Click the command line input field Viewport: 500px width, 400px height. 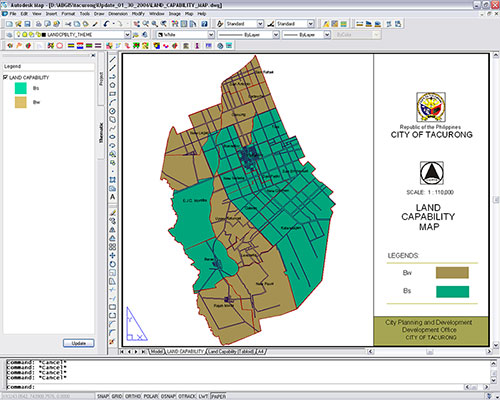(x=235, y=387)
